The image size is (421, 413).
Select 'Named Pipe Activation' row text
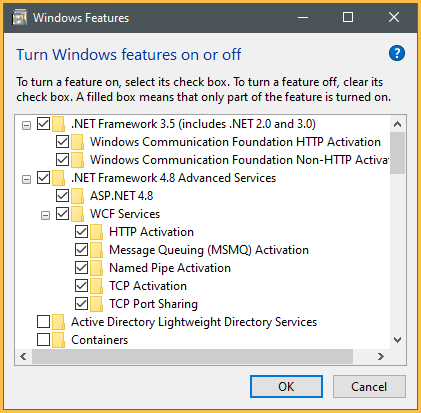click(170, 268)
